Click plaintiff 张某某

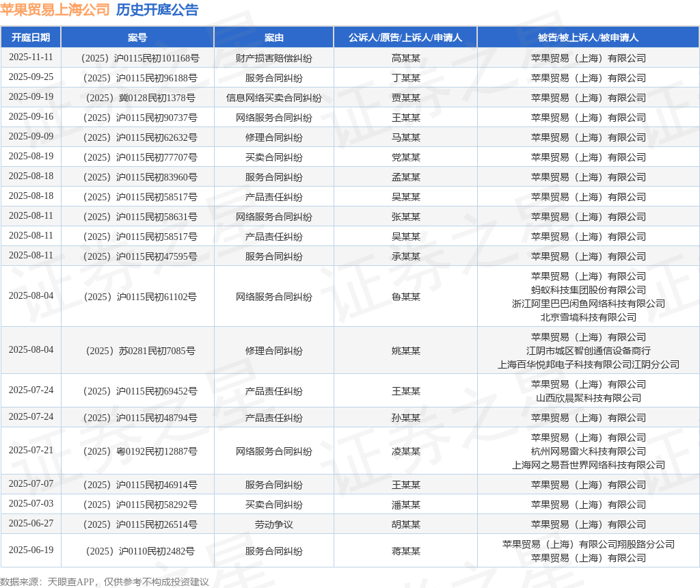406,217
